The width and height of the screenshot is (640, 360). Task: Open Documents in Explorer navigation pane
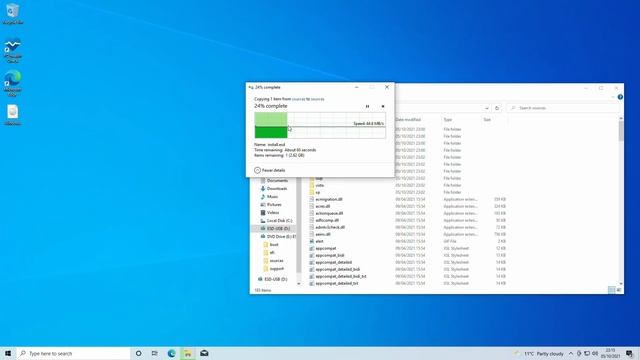click(277, 180)
